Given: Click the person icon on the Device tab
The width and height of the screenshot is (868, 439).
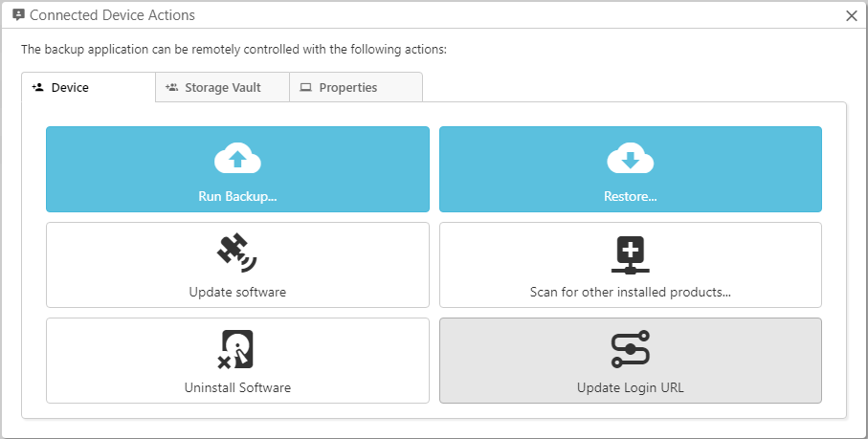Looking at the screenshot, I should click(x=38, y=87).
